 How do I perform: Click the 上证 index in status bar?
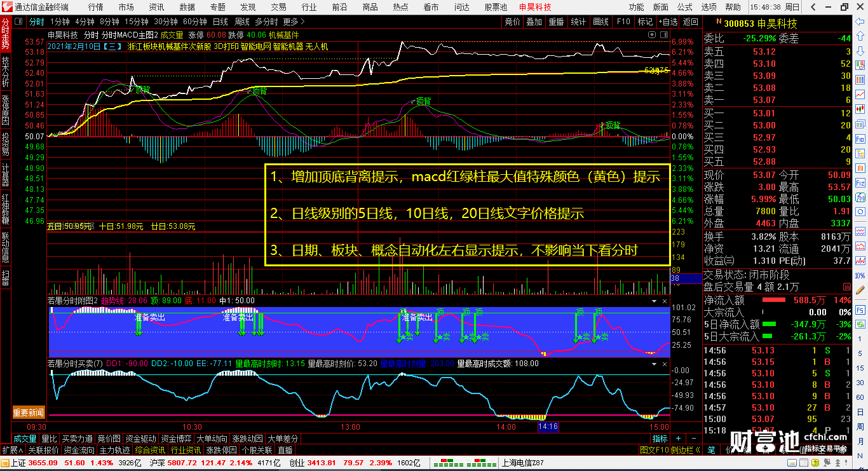tap(18, 463)
